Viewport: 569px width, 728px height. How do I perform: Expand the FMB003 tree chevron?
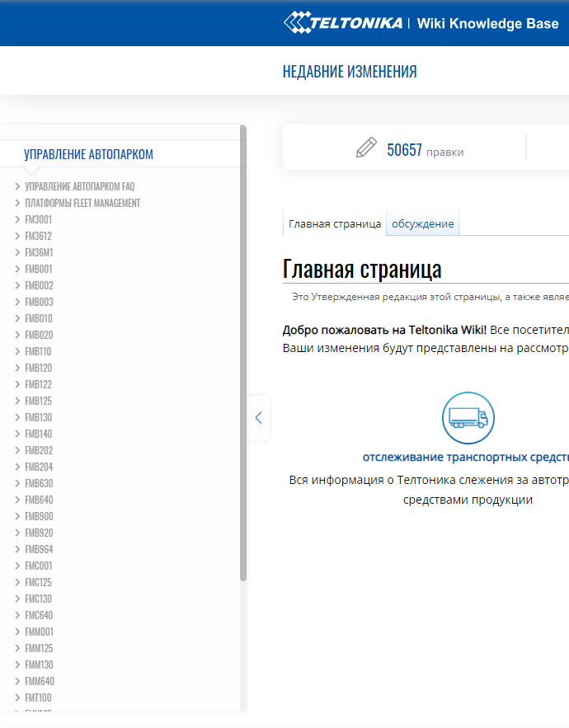tap(17, 302)
